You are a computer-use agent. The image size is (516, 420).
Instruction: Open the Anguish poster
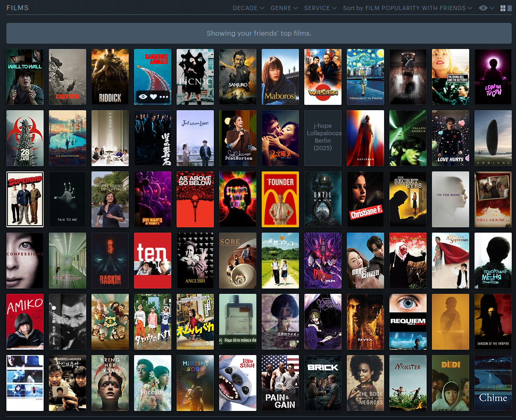[195, 261]
